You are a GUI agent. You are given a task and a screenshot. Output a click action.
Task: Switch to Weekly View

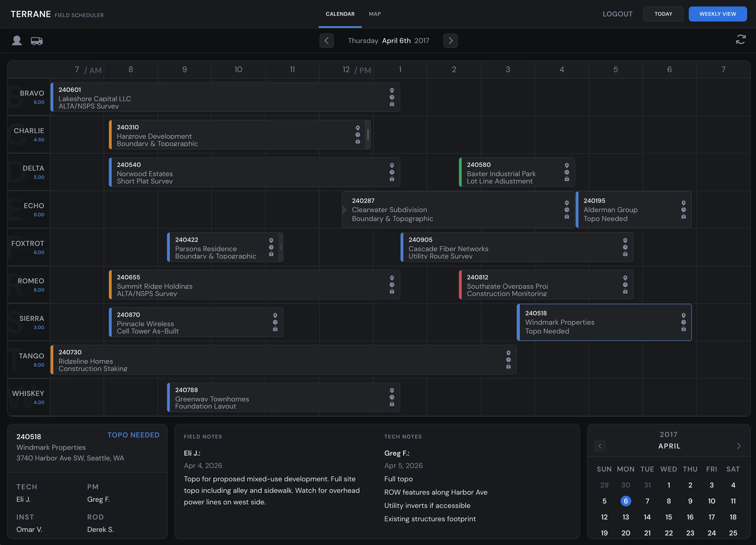(717, 14)
